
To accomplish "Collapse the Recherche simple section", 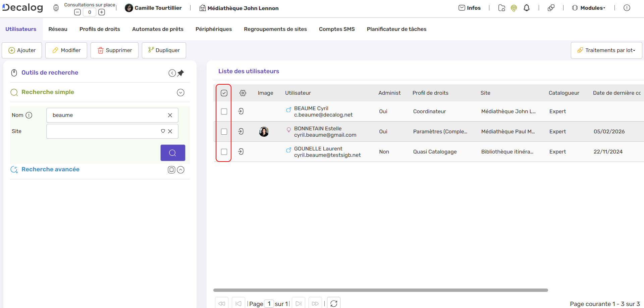I will pyautogui.click(x=180, y=93).
